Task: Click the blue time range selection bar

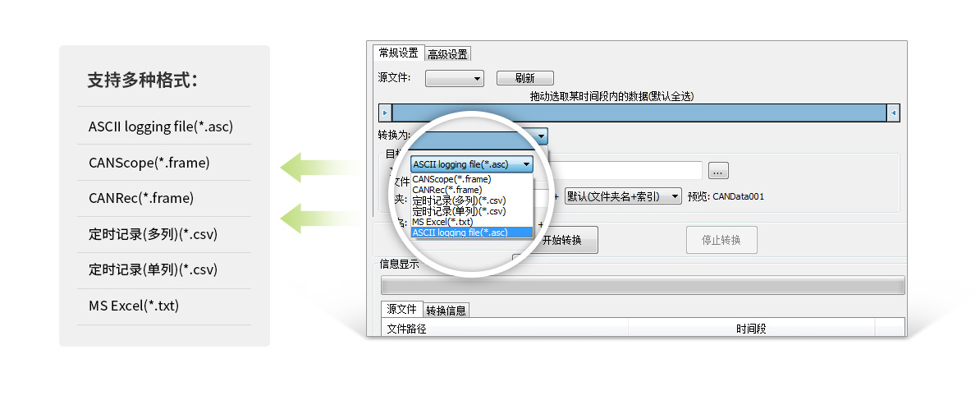Action: [x=639, y=113]
